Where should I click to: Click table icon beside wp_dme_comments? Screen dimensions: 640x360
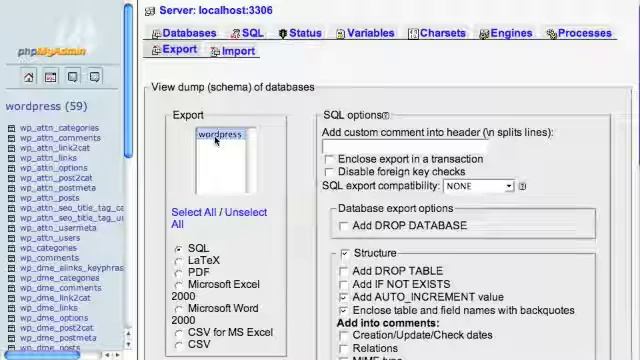click(x=11, y=288)
